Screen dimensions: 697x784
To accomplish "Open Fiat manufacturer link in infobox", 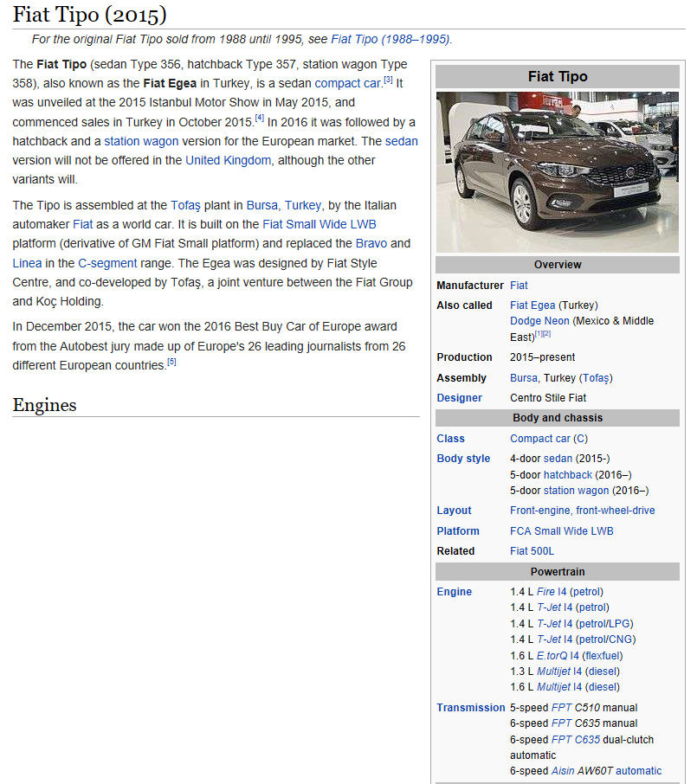I will coord(519,286).
